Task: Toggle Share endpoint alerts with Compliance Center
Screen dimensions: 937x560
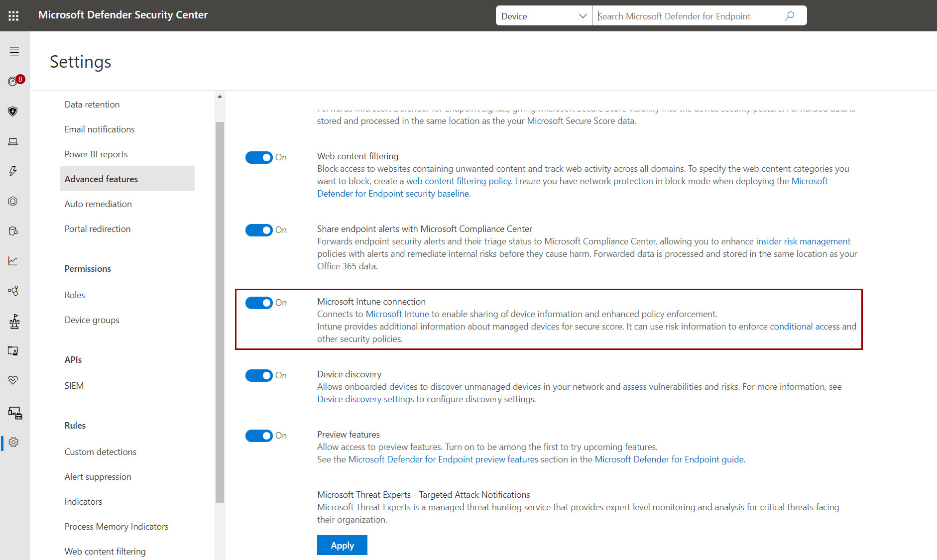Action: coord(259,230)
